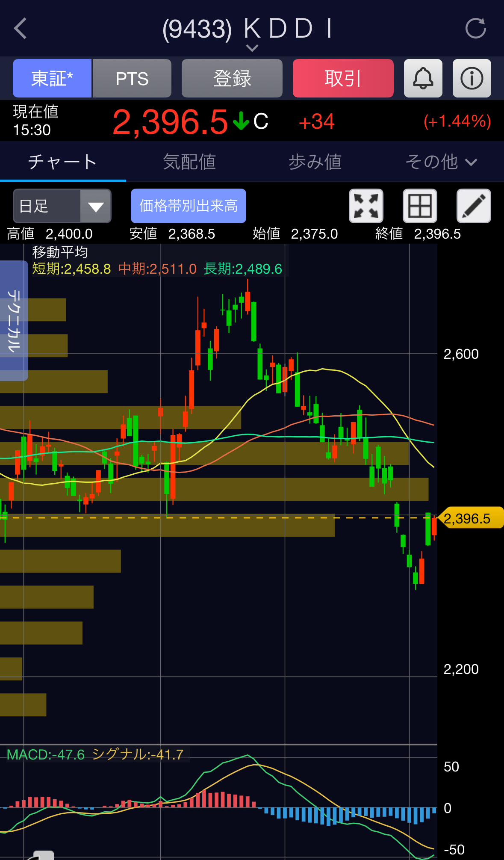The width and height of the screenshot is (504, 860).
Task: Switch market to PTS
Action: (132, 79)
